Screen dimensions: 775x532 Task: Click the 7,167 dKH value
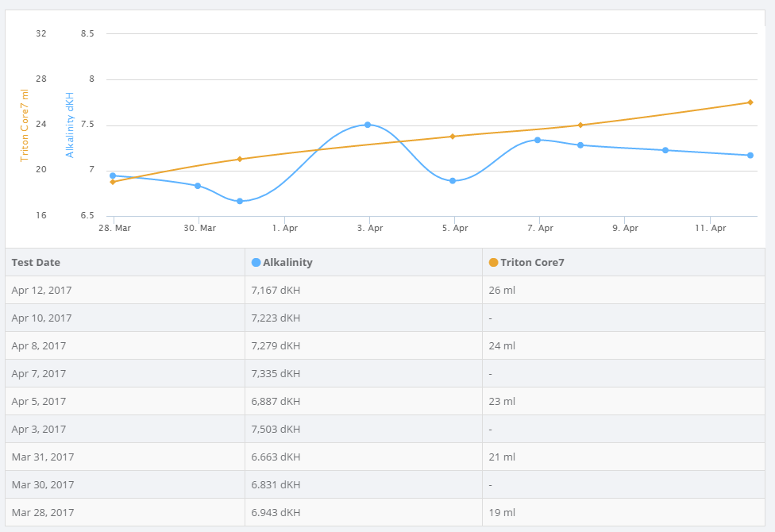pos(276,291)
